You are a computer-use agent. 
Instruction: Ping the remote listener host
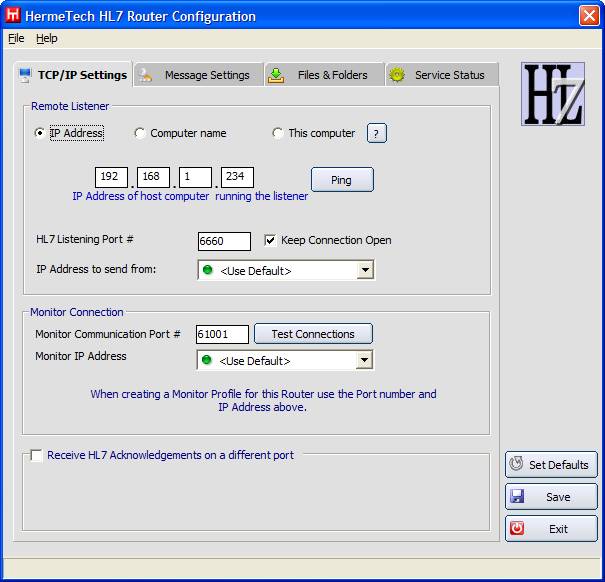[342, 179]
